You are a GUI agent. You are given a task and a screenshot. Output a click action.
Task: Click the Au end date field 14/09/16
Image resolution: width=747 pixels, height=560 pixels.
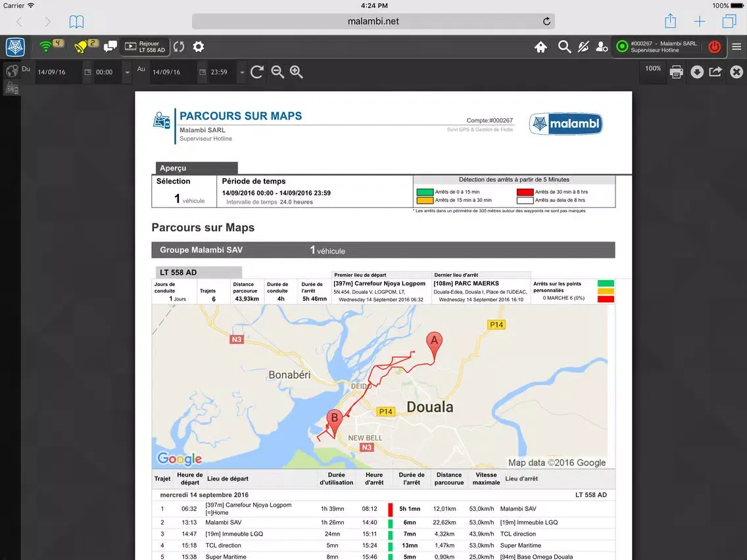[173, 72]
